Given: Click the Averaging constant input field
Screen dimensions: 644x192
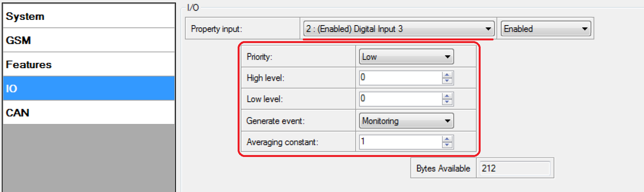Looking at the screenshot, I should (400, 142).
